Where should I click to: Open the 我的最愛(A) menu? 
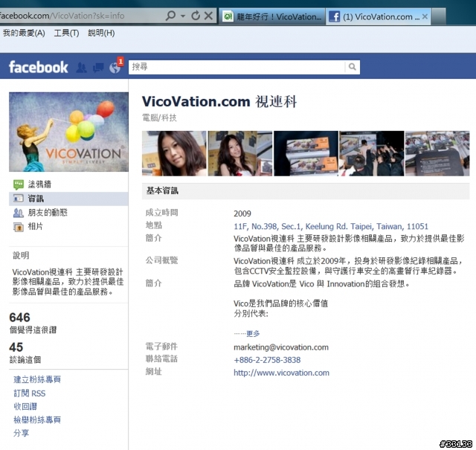pyautogui.click(x=24, y=33)
